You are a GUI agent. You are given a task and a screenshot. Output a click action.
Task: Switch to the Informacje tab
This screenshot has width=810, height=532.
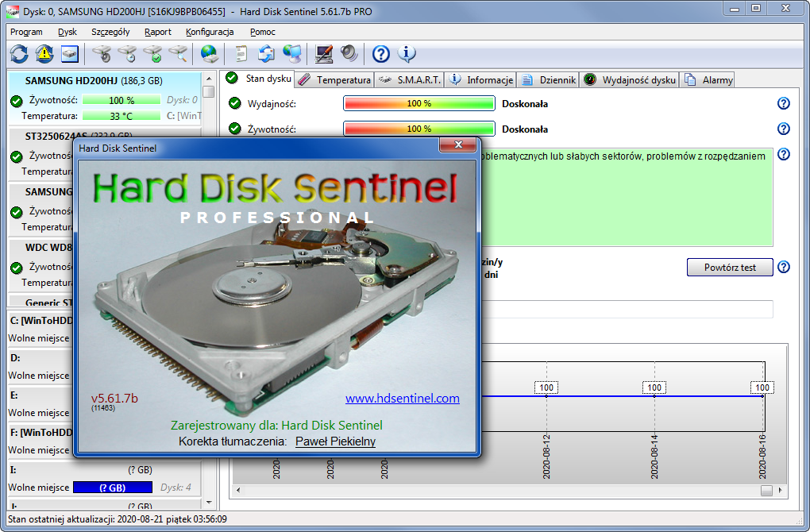(481, 79)
